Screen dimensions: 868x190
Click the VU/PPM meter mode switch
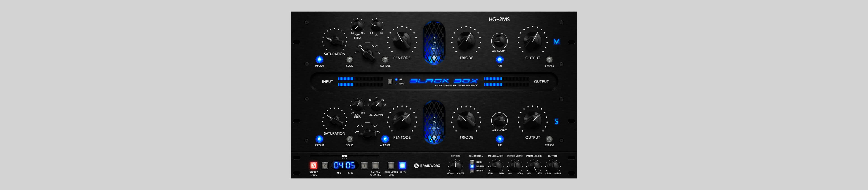tap(390, 81)
